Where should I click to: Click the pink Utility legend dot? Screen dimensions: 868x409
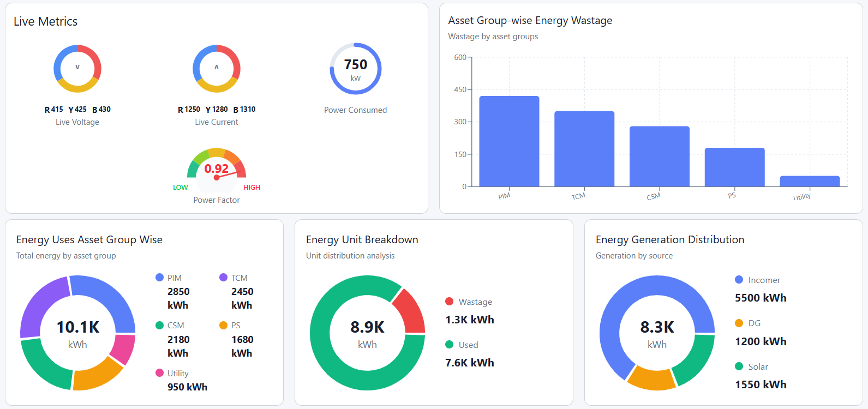click(x=160, y=373)
